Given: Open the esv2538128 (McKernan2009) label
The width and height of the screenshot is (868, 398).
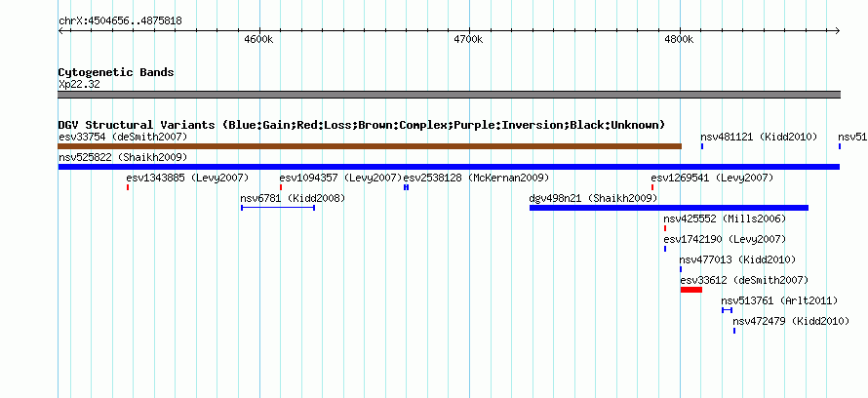Looking at the screenshot, I should (476, 178).
